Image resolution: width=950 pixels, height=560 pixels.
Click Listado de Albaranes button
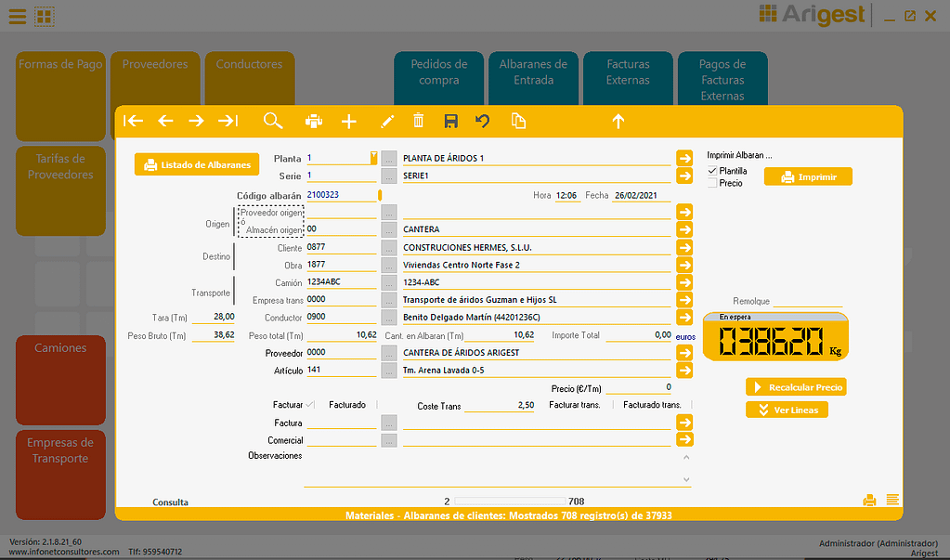pos(197,164)
